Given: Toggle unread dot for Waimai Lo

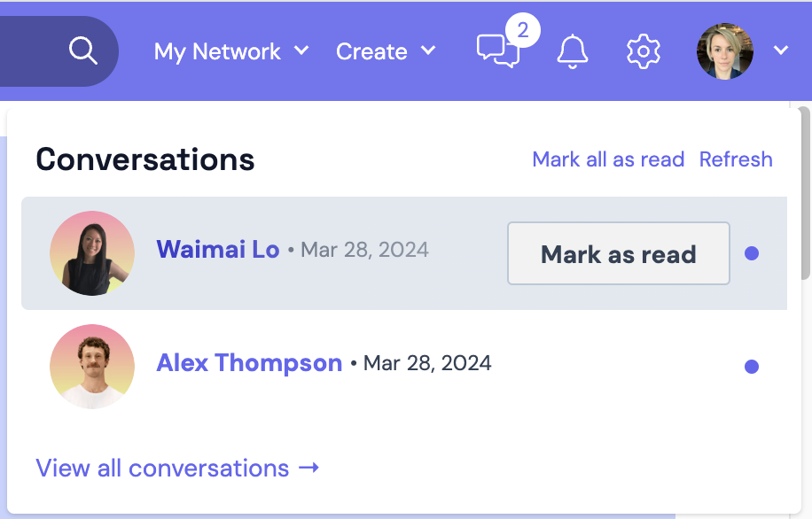Looking at the screenshot, I should 752,253.
